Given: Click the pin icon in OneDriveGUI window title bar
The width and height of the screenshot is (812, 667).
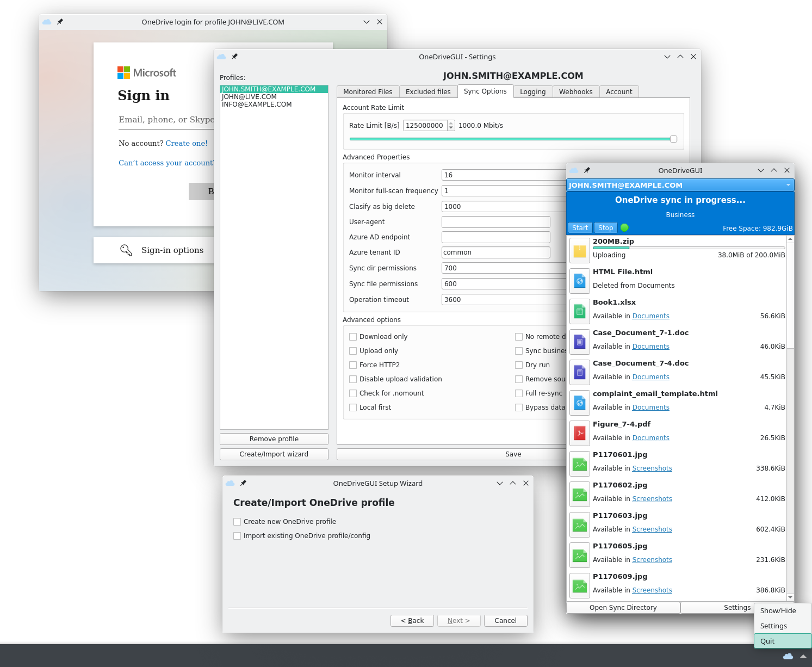Looking at the screenshot, I should [x=587, y=170].
